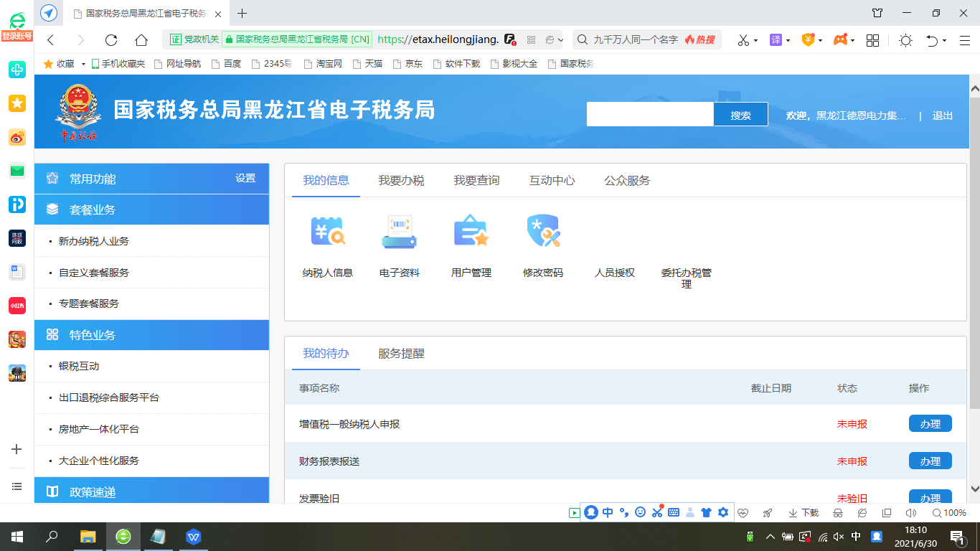980x551 pixels.
Task: Open the 用户管理 icon
Action: (471, 232)
